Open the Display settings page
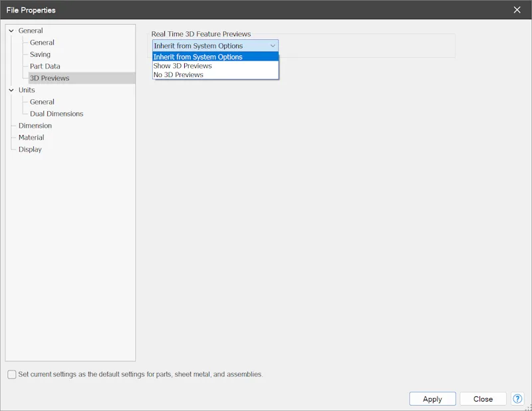 coord(30,150)
